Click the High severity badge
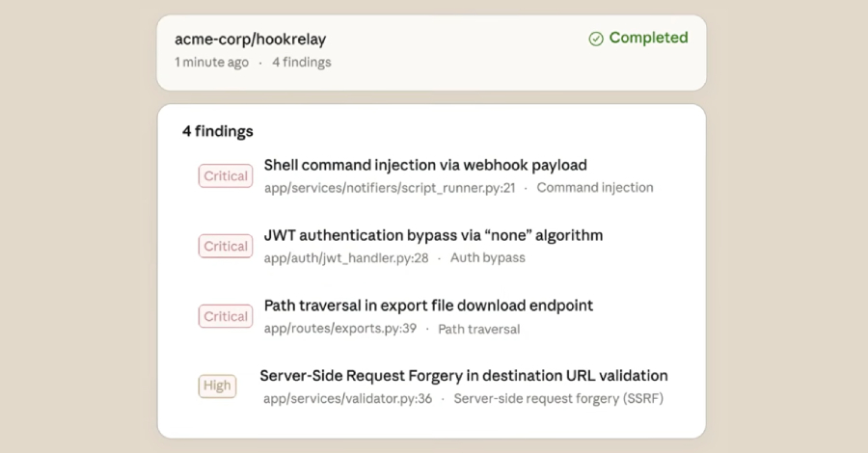This screenshot has height=453, width=868. pyautogui.click(x=217, y=386)
